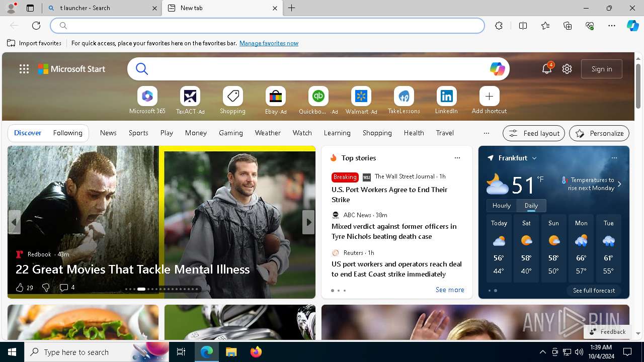Screen dimensions: 644x362
Task: Dislike the Mental Illness movies article
Action: pyautogui.click(x=46, y=288)
